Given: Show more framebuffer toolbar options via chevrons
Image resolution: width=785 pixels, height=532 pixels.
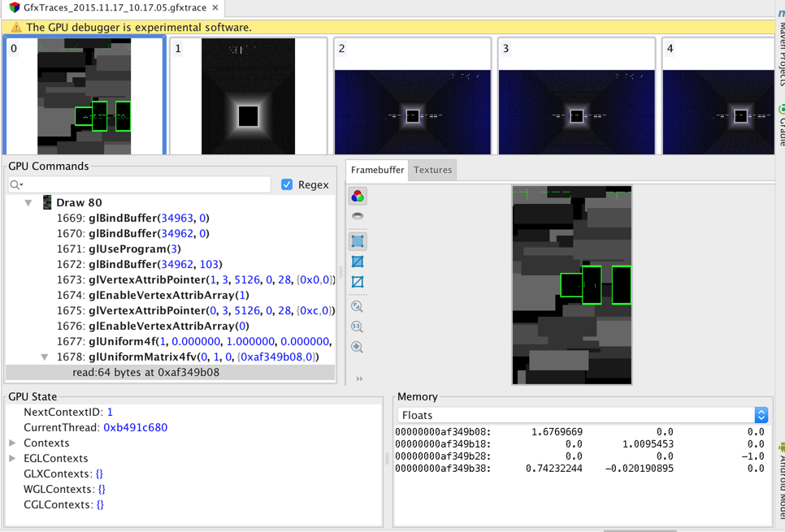Looking at the screenshot, I should (x=359, y=378).
